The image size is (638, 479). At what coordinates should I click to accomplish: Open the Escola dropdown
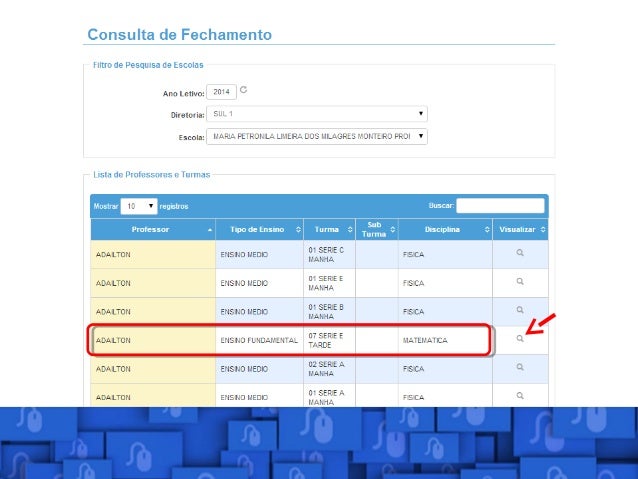[x=317, y=136]
